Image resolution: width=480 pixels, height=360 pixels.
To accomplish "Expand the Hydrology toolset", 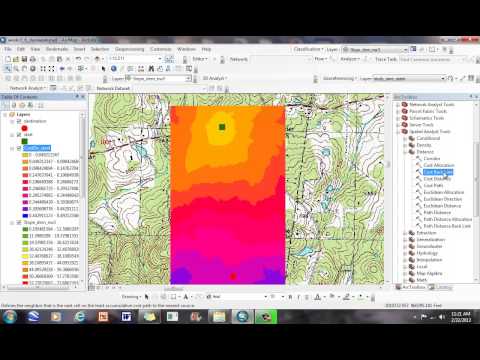I will tap(405, 253).
